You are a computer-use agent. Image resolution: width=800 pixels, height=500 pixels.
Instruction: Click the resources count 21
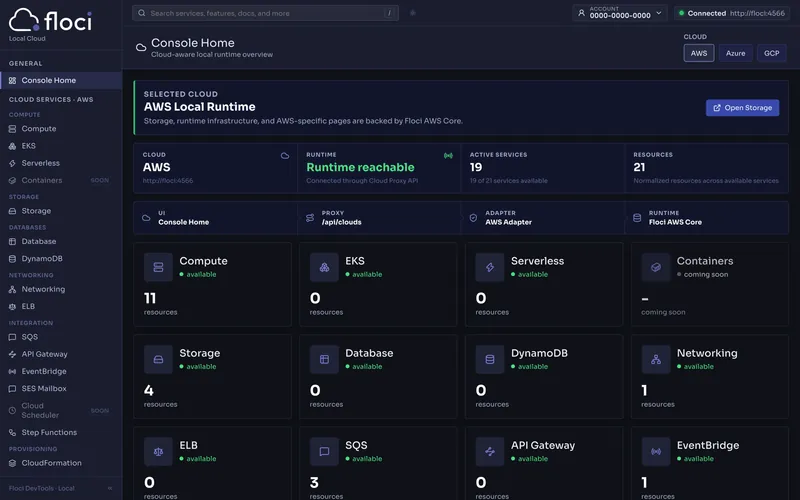point(639,167)
